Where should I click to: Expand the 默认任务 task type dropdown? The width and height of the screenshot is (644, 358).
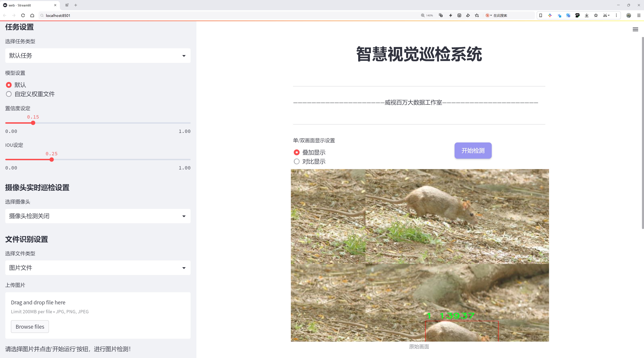[x=98, y=56]
